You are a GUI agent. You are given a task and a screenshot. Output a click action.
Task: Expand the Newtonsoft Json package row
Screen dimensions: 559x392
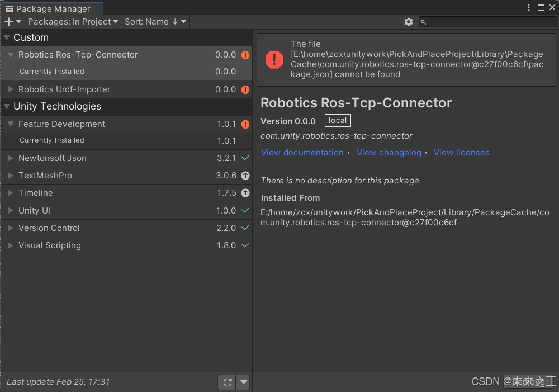tap(11, 158)
